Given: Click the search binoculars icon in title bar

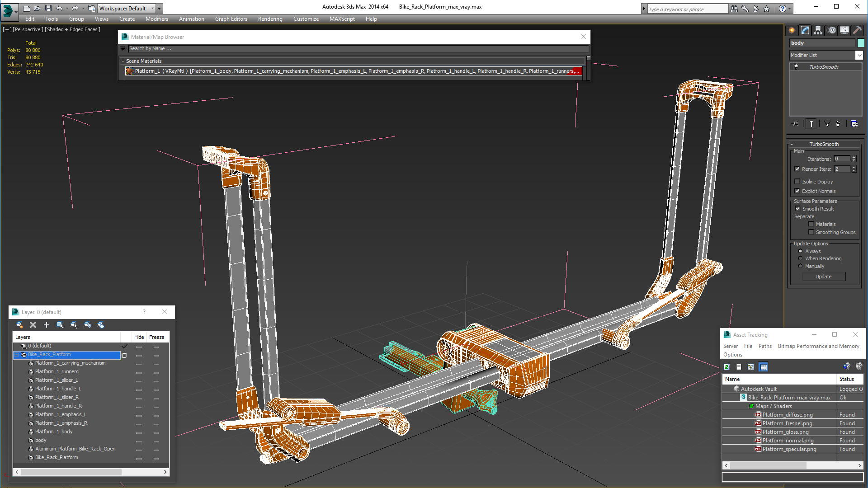Looking at the screenshot, I should [734, 9].
